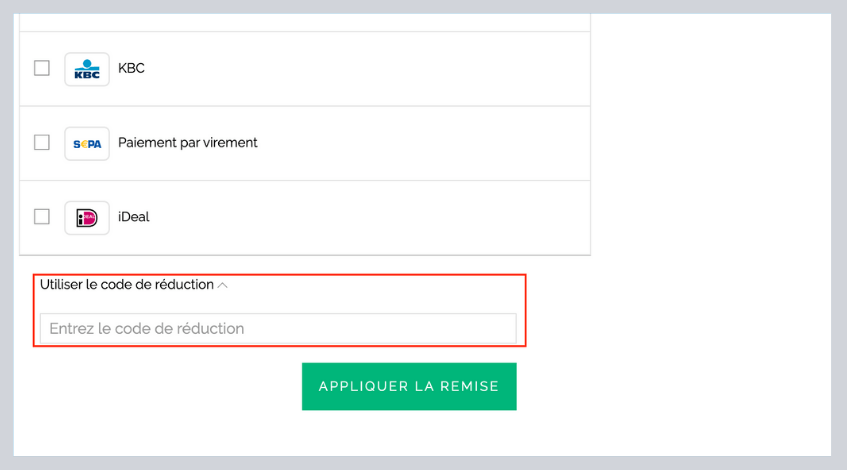Click the pink iDeal logo icon
The width and height of the screenshot is (847, 470).
(87, 218)
